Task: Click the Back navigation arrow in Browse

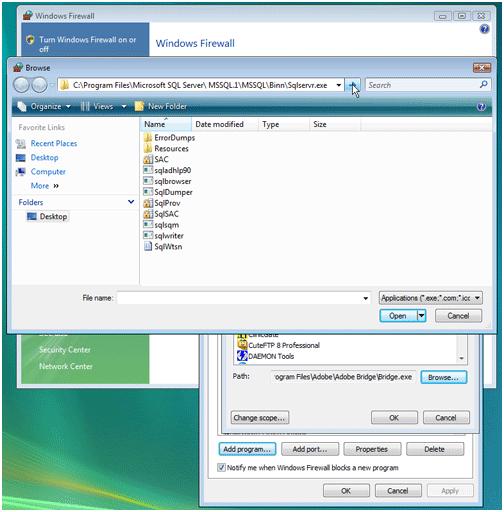Action: (21, 85)
